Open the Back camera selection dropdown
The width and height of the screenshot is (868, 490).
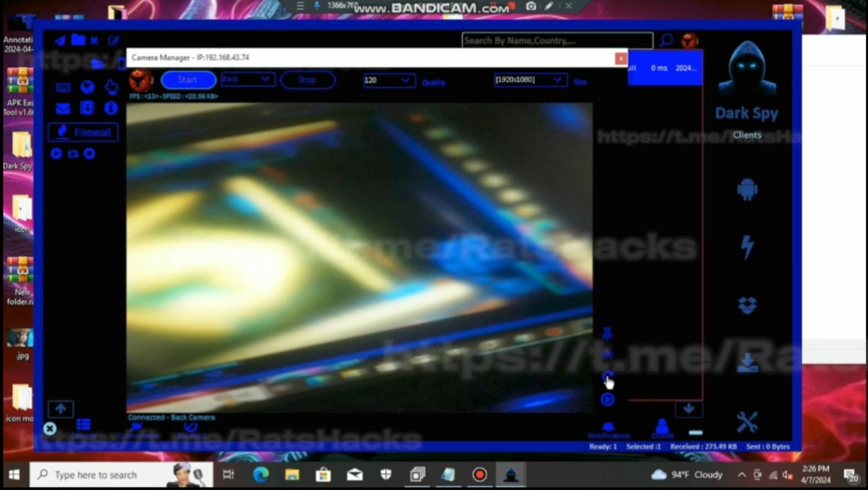point(247,79)
